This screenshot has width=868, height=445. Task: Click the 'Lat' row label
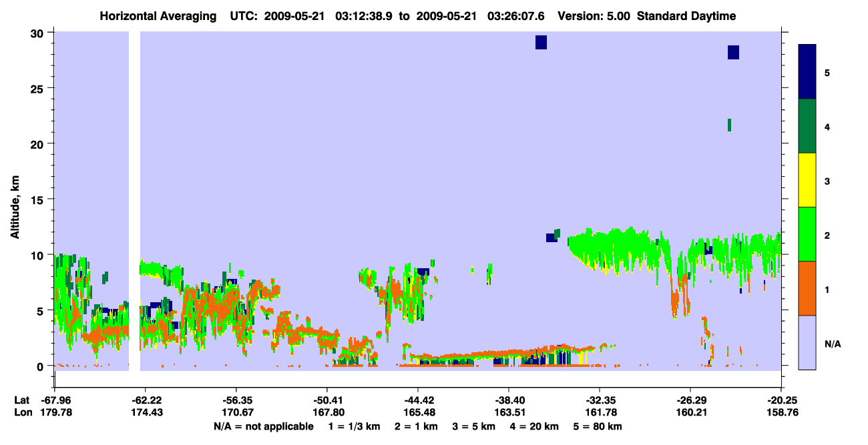[x=22, y=400]
